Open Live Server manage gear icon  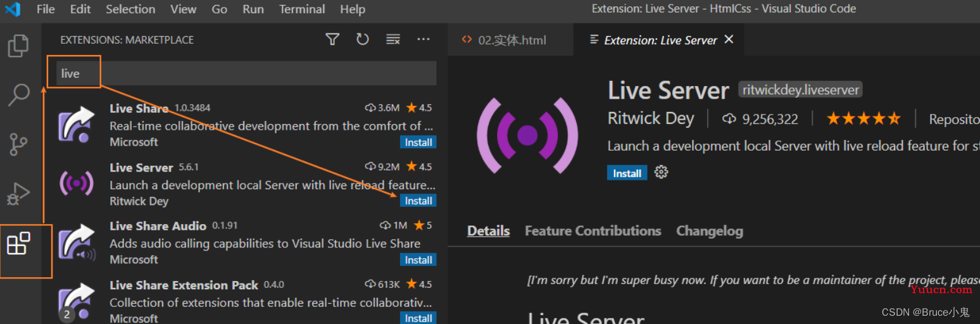(662, 172)
